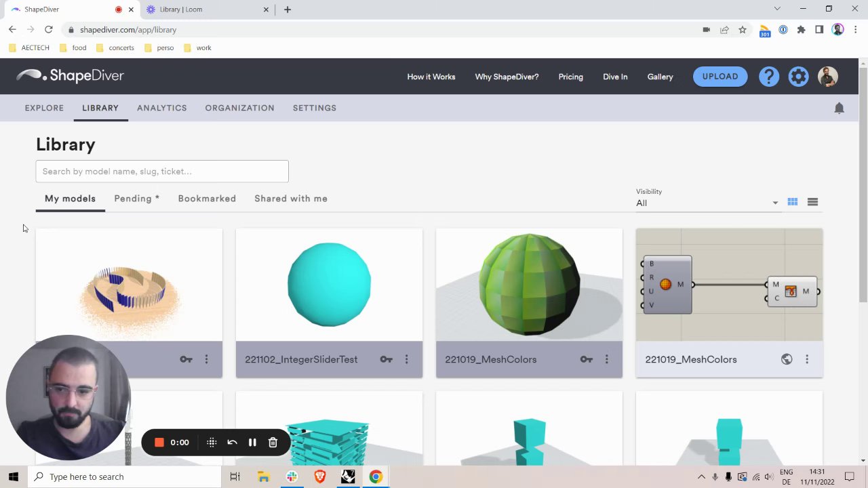Open the spiral sand model thumbnail

[129, 285]
